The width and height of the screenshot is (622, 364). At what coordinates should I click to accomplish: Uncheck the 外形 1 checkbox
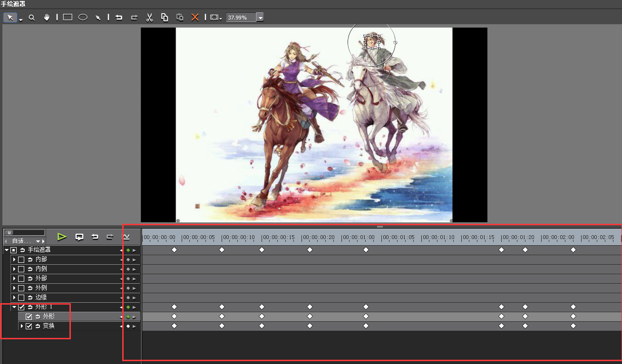point(21,307)
